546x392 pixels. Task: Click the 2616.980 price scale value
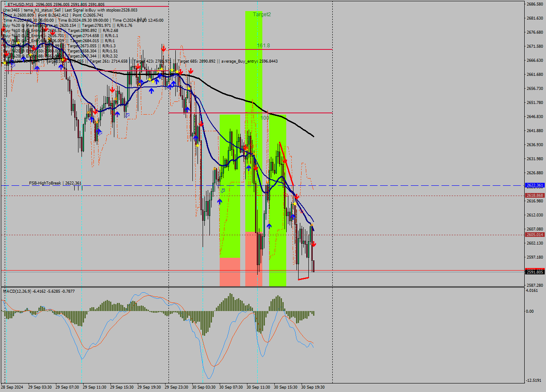point(535,201)
